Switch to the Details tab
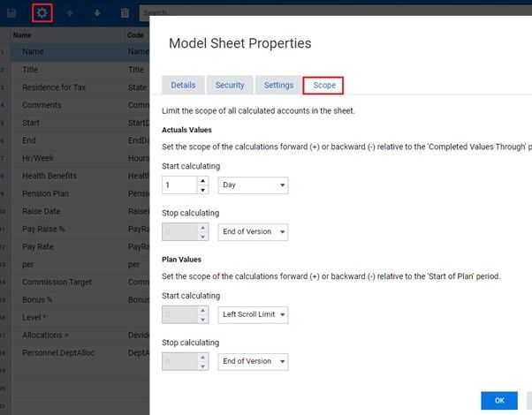Screen dimensions: 532x415 pyautogui.click(x=183, y=85)
